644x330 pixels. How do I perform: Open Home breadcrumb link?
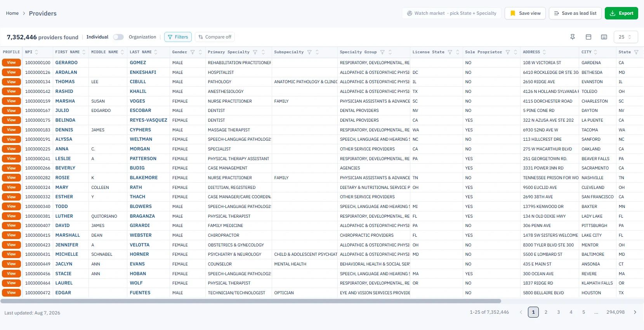click(x=12, y=13)
